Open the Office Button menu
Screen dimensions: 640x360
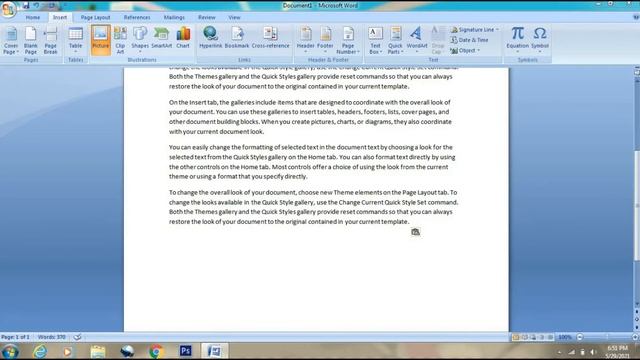pyautogui.click(x=8, y=9)
